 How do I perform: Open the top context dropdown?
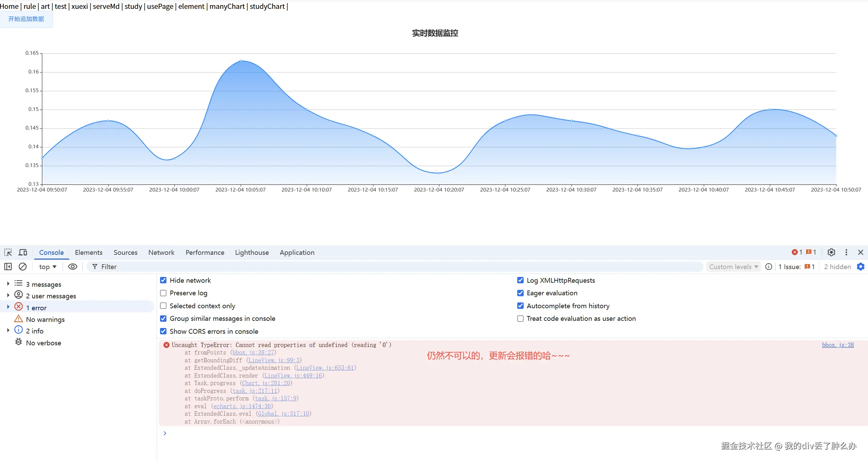[x=48, y=267]
